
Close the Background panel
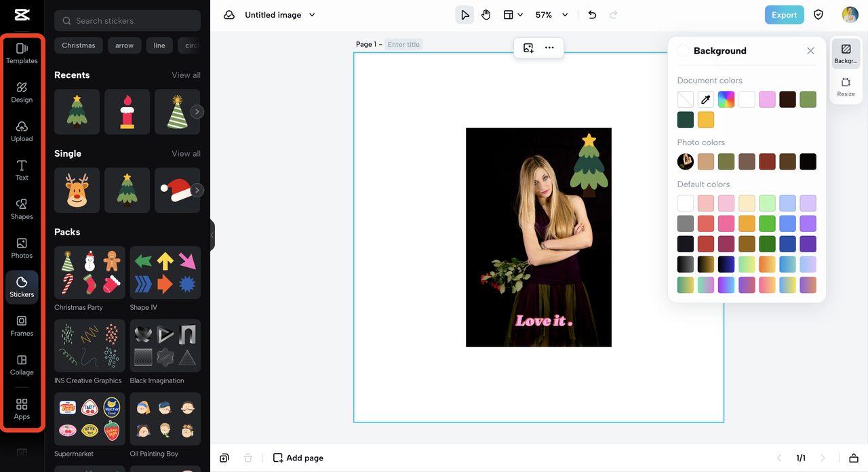[x=810, y=51]
